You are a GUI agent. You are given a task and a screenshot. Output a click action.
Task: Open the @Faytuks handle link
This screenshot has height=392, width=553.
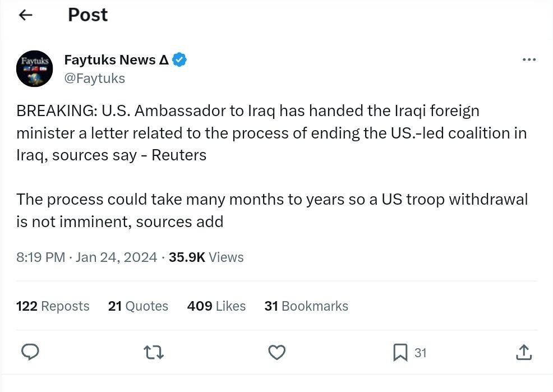(94, 78)
